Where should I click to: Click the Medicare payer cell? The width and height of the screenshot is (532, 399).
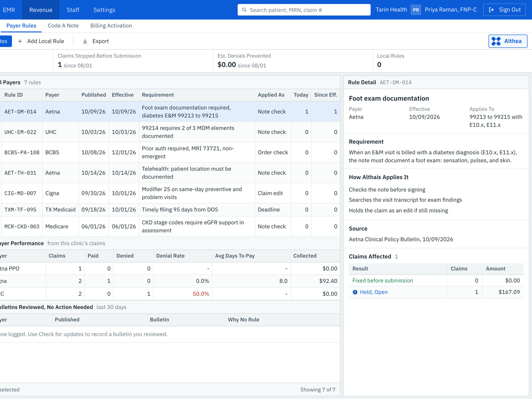tap(61, 227)
